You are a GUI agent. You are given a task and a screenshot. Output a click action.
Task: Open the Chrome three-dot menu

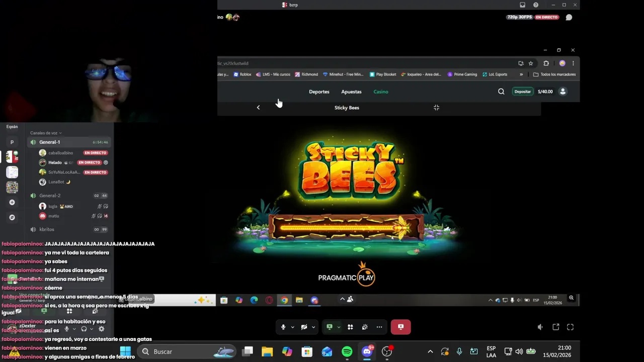pos(573,63)
